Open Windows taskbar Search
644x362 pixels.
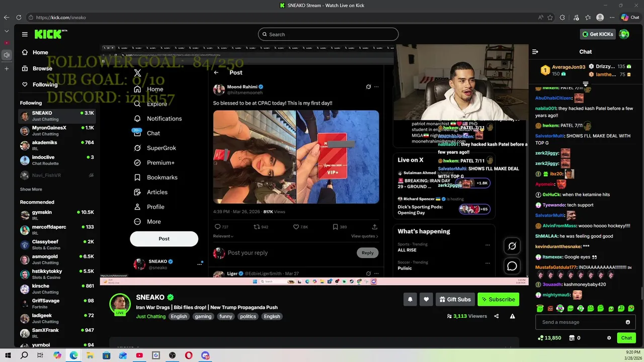click(x=24, y=355)
